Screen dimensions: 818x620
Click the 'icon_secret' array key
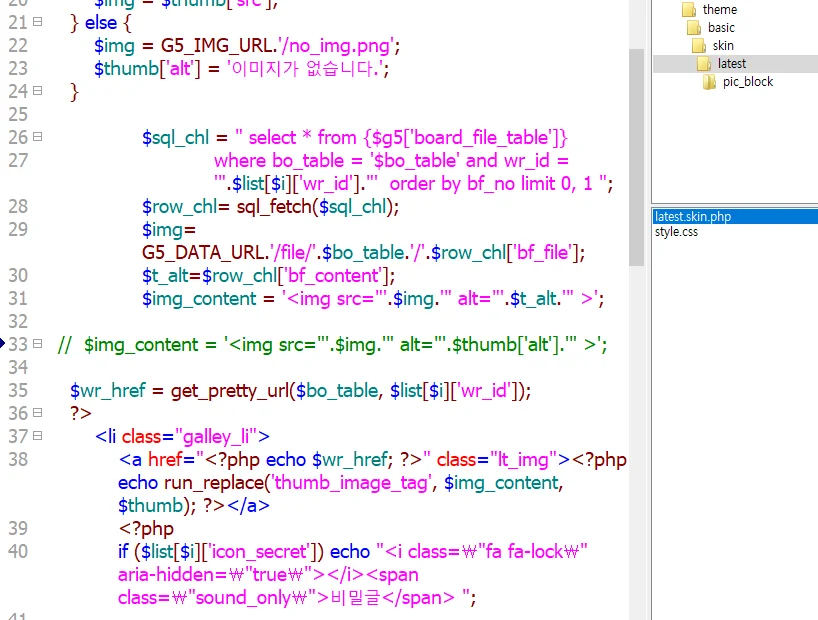pyautogui.click(x=261, y=552)
